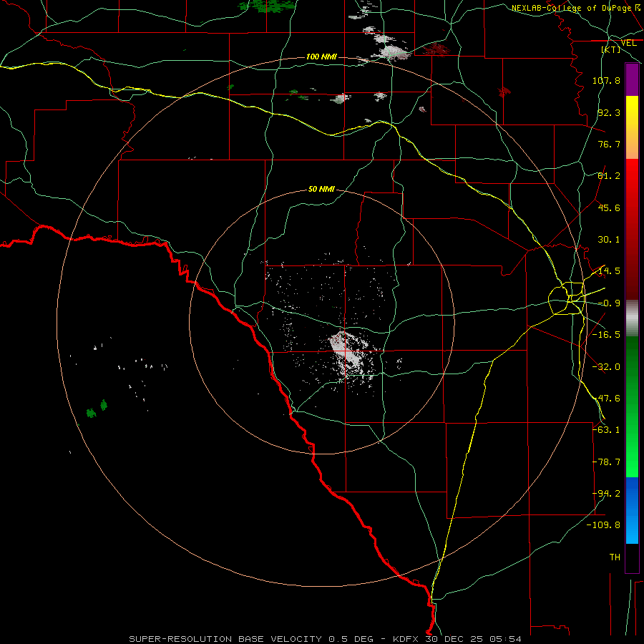The image size is (644, 644).
Task: Click the NEXLAB-College of DuPage credit text
Action: 571,8
